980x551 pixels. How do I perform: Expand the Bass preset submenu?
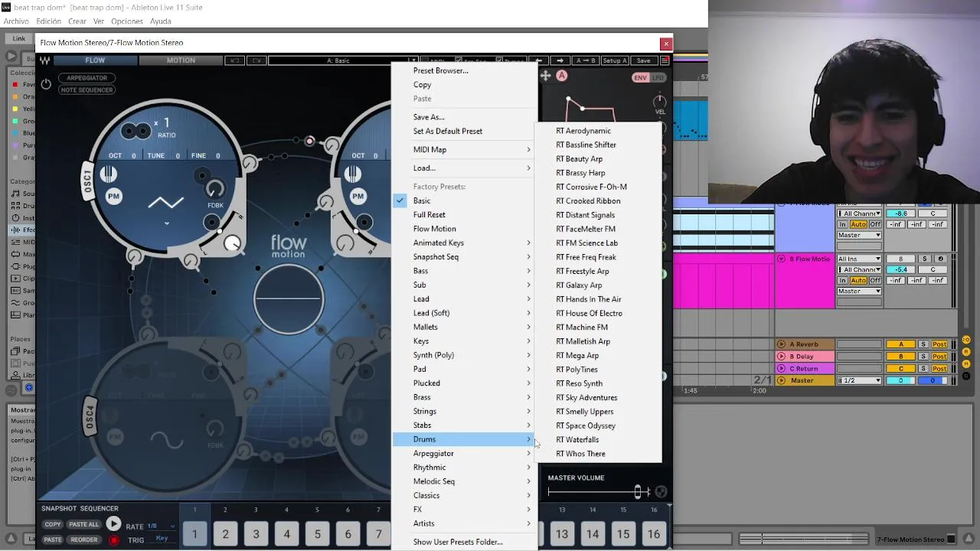point(464,271)
